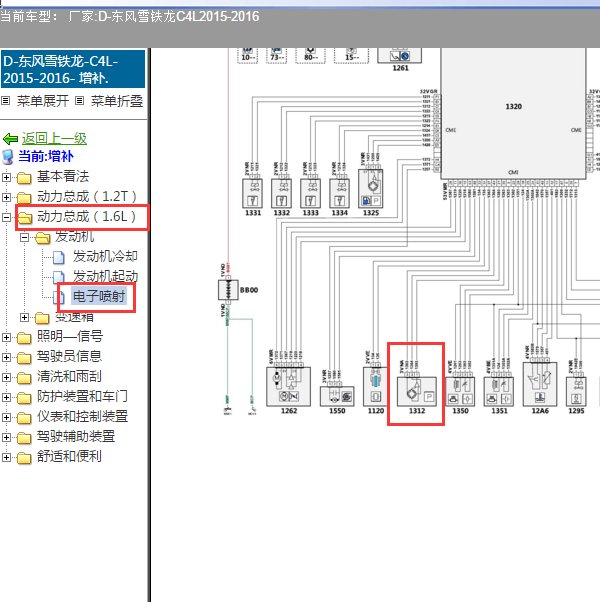Image resolution: width=600 pixels, height=602 pixels.
Task: Select the 仪表和控制装置 tree item
Action: click(82, 416)
